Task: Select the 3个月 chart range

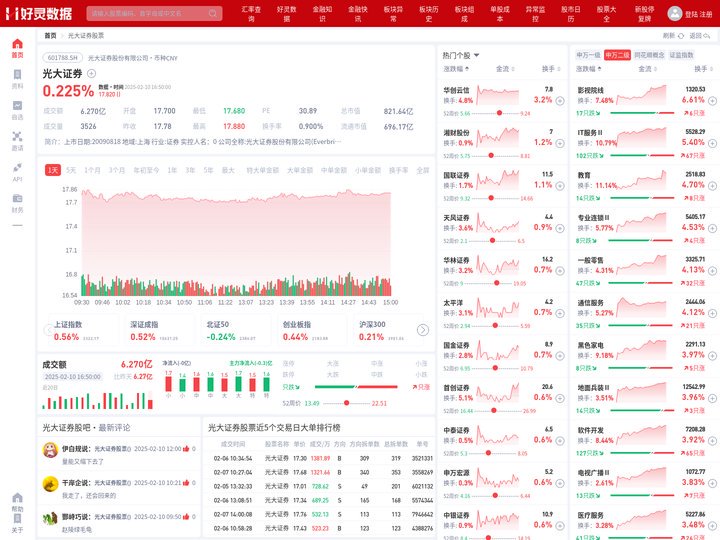Action: pyautogui.click(x=117, y=170)
